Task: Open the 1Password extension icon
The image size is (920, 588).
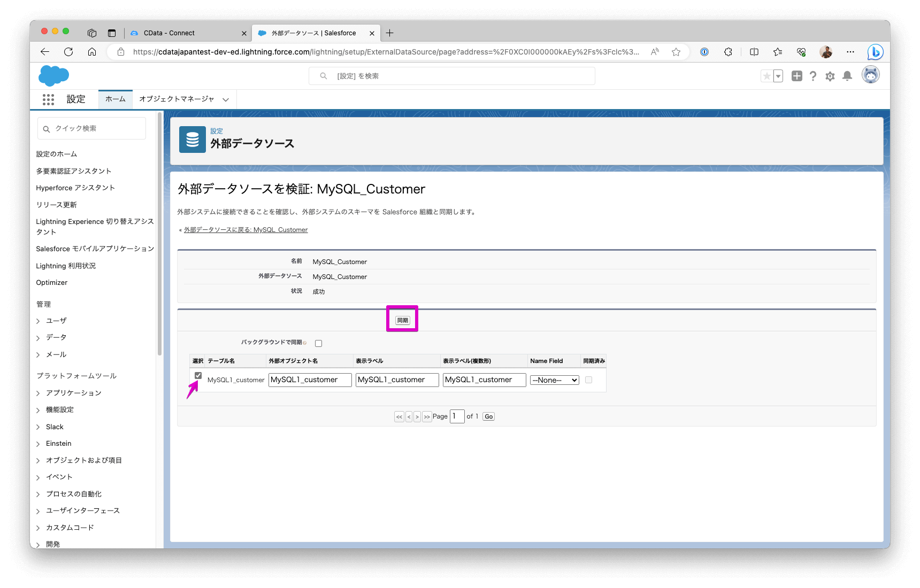Action: pyautogui.click(x=704, y=52)
